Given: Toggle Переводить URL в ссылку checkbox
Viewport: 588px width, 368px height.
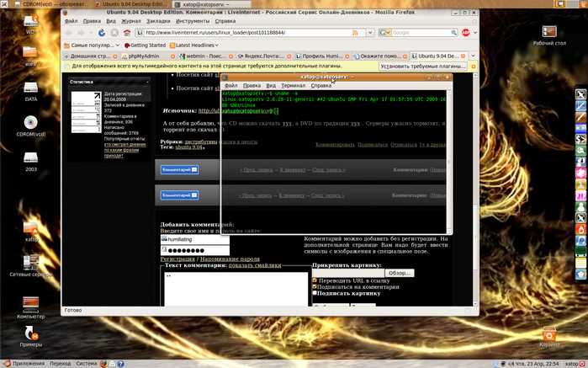Looking at the screenshot, I should [x=315, y=280].
